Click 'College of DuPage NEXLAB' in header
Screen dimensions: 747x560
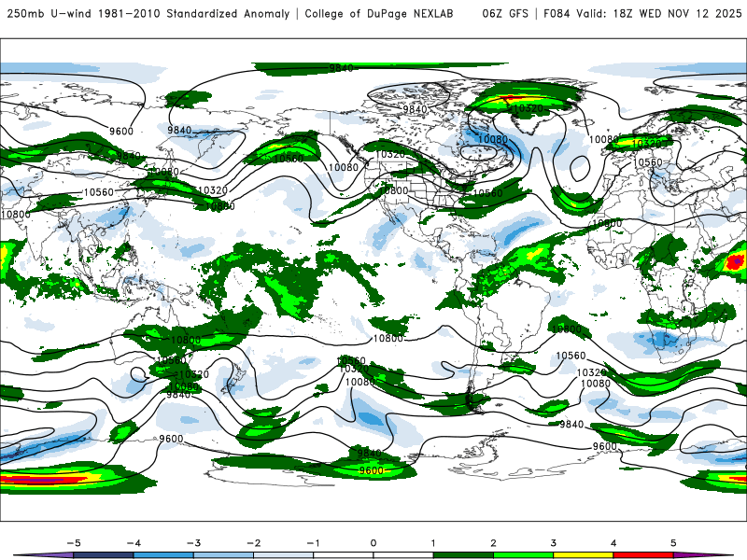(379, 14)
